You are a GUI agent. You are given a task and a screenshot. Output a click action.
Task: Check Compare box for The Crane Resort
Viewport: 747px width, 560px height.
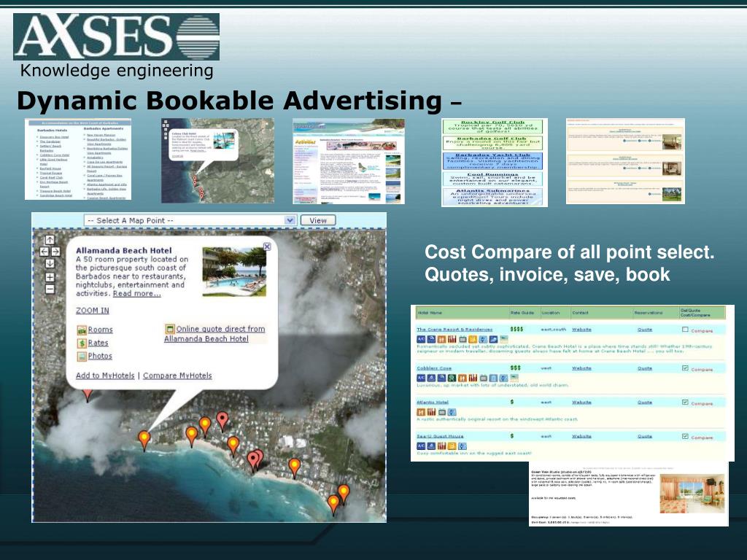coord(685,330)
